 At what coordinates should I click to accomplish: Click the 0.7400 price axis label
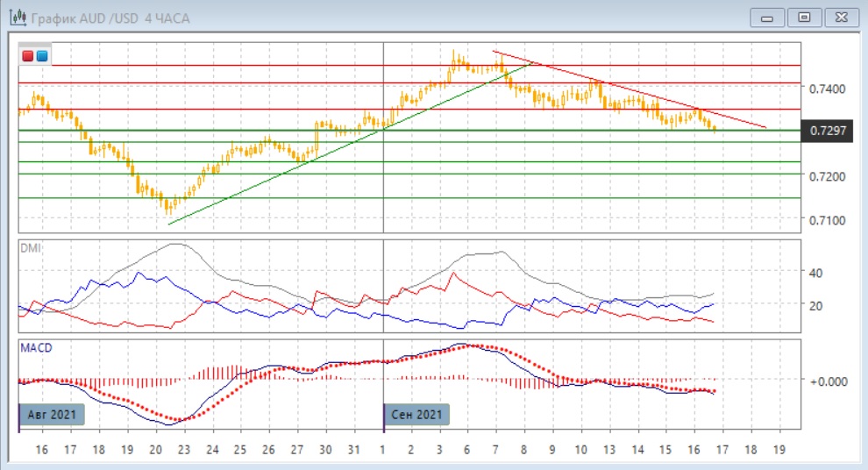click(828, 89)
